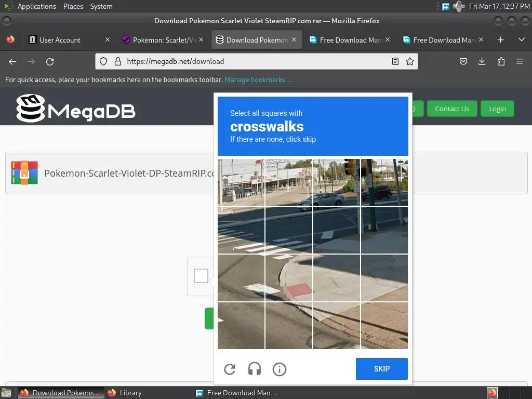This screenshot has height=399, width=532.
Task: Click the Pokemon-Scarlet-Violet-DP-SteamRIP file name
Action: click(x=129, y=174)
